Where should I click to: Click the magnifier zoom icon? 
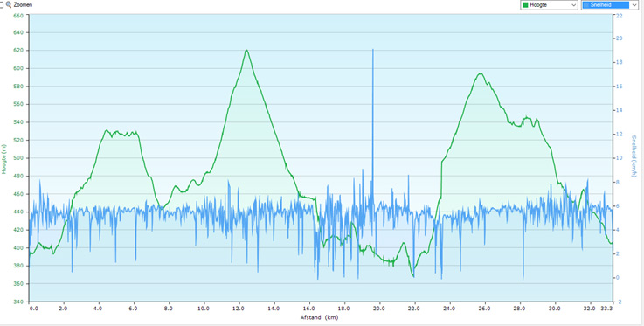pyautogui.click(x=8, y=5)
